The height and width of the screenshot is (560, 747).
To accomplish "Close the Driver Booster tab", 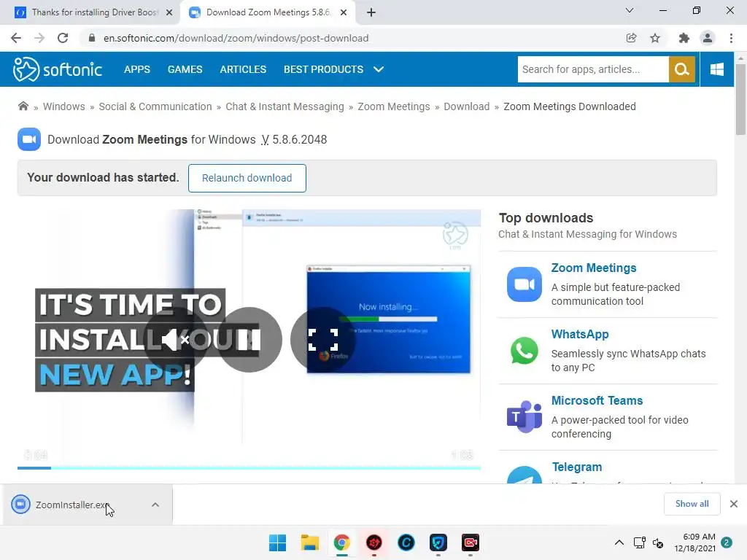I will [169, 12].
